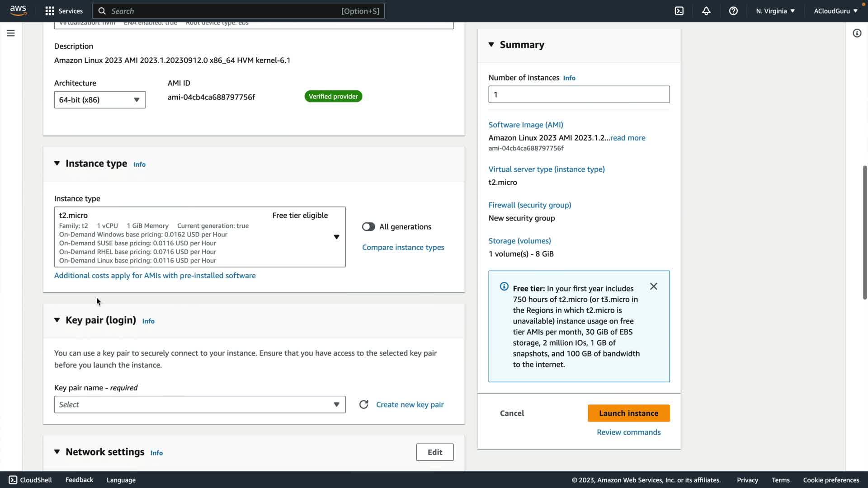Open the Key pair name Select dropdown

[x=200, y=404]
